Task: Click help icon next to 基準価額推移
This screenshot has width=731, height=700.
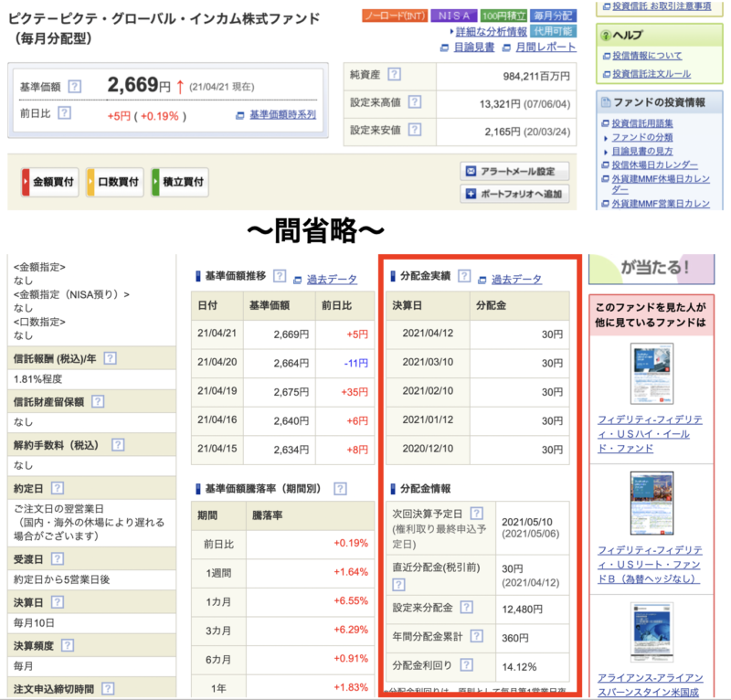Action: point(280,276)
